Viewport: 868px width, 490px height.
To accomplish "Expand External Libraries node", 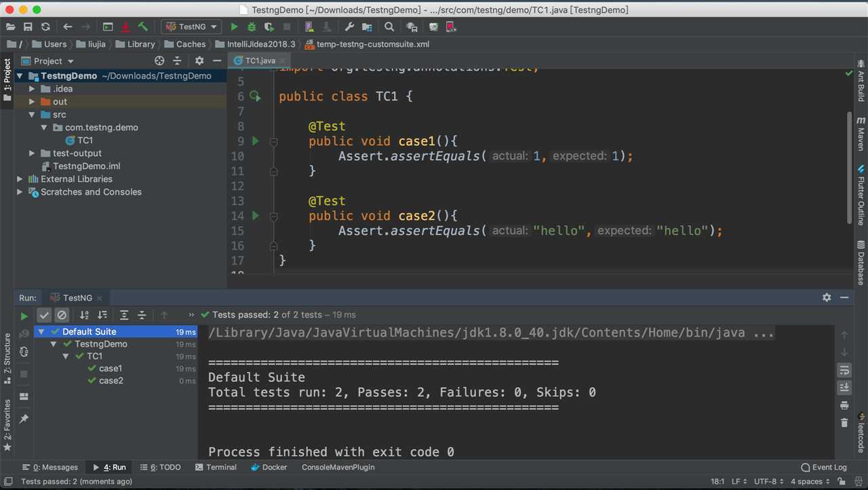I will pyautogui.click(x=20, y=179).
